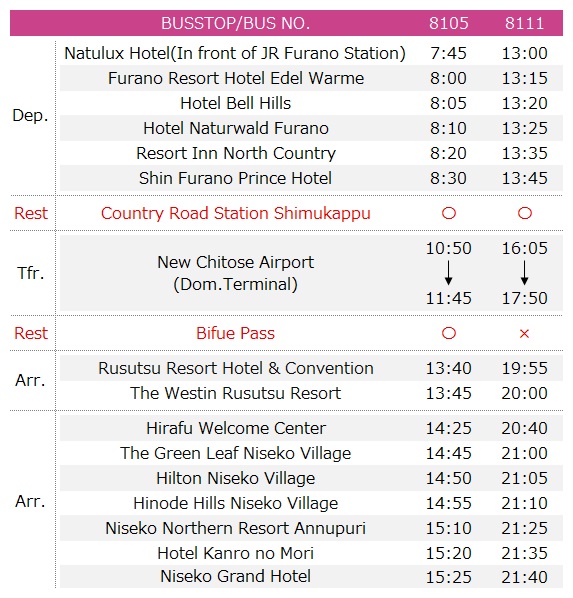Click the arrow below 10:50 transfer time
Image resolution: width=573 pixels, height=598 pixels.
click(449, 273)
